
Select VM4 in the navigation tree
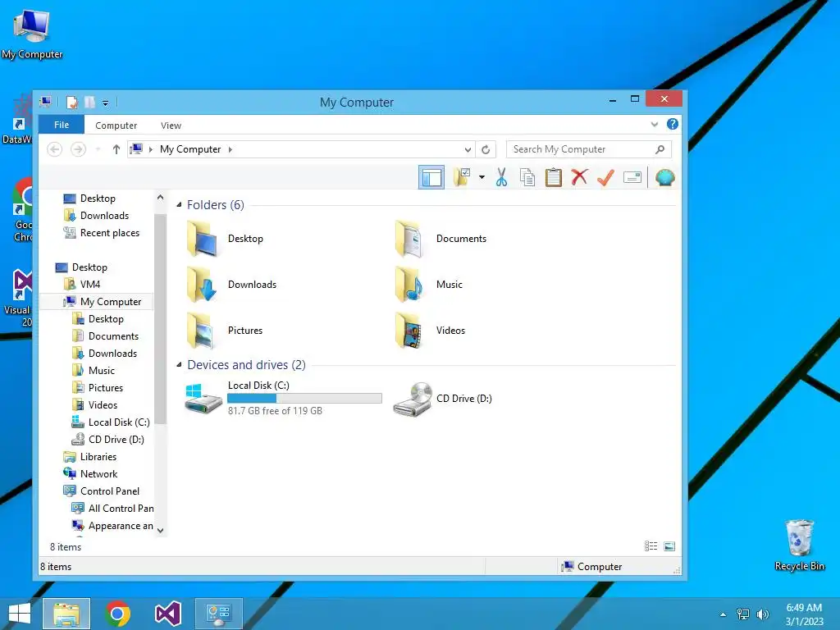82,284
